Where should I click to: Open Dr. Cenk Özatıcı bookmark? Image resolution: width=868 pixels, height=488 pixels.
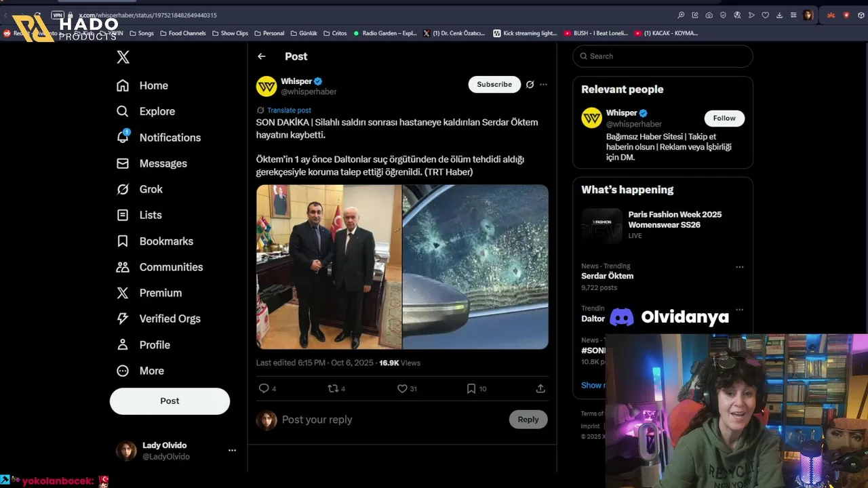click(454, 33)
